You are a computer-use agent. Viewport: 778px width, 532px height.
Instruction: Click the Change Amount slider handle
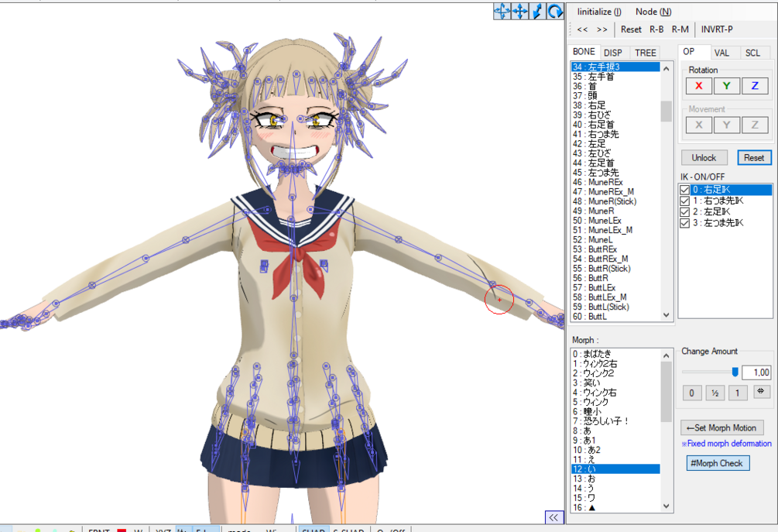[735, 372]
